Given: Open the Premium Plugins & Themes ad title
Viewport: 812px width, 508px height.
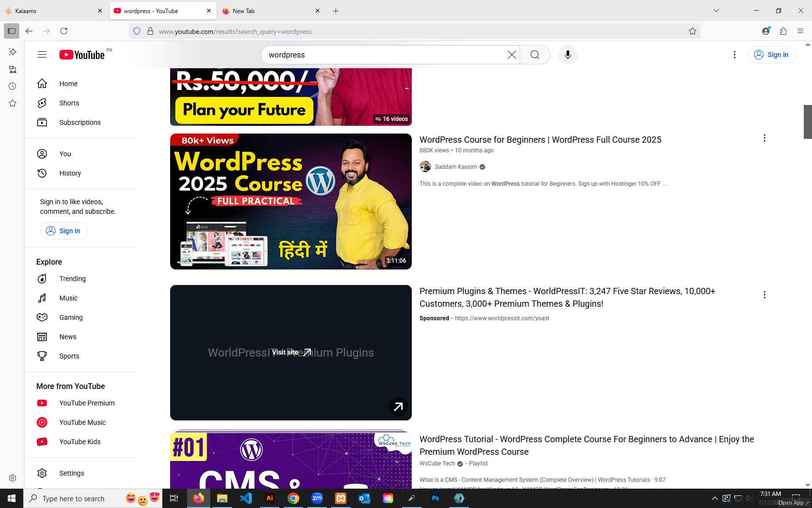Looking at the screenshot, I should 567,298.
